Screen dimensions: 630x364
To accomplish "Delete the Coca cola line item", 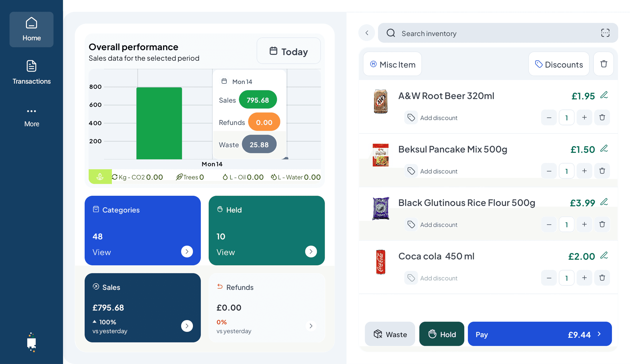I will (602, 278).
